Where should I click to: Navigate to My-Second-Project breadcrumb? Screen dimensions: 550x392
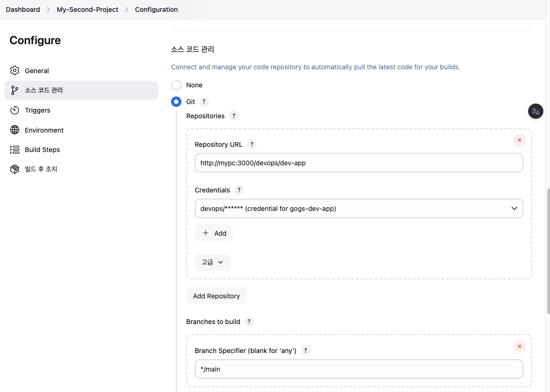tap(87, 10)
